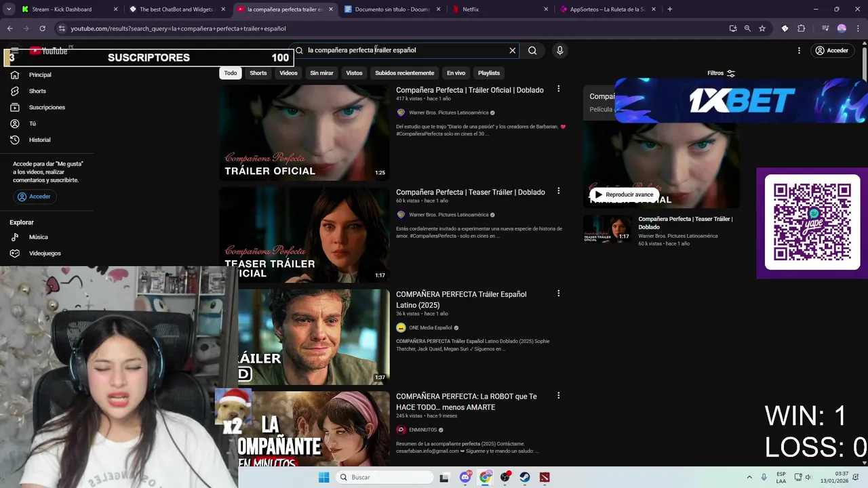The image size is (868, 488).
Task: Click the Windows Start button
Action: (323, 477)
